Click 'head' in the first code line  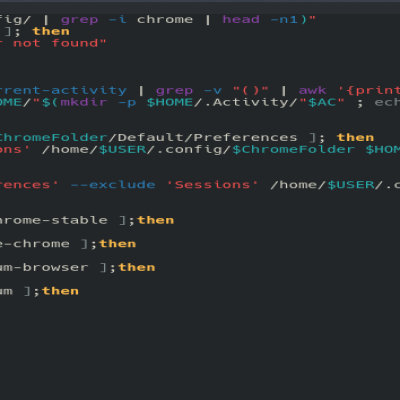[x=241, y=19]
